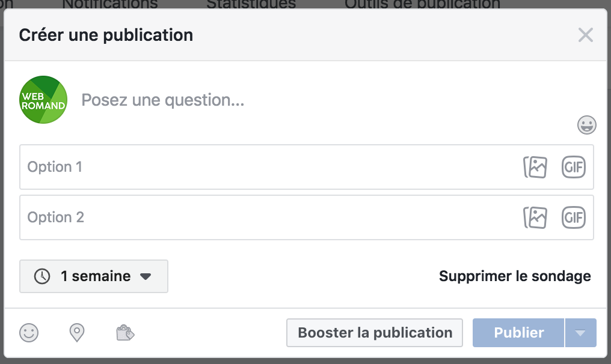Add a GIF to Option 1
611x364 pixels.
click(x=574, y=167)
